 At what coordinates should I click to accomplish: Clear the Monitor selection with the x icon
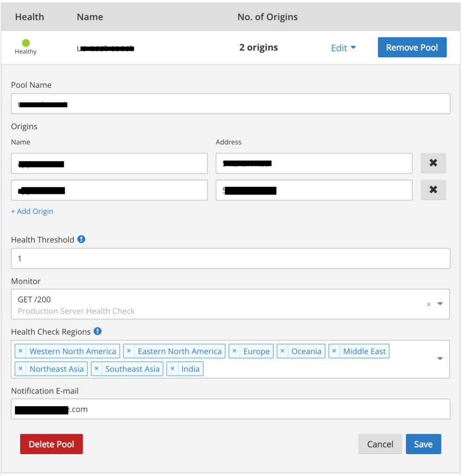point(428,304)
